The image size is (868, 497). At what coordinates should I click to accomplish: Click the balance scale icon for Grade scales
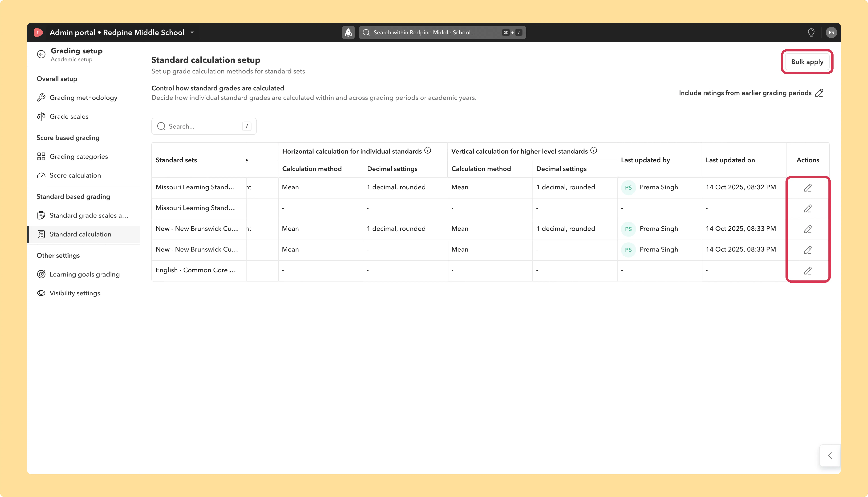(41, 116)
